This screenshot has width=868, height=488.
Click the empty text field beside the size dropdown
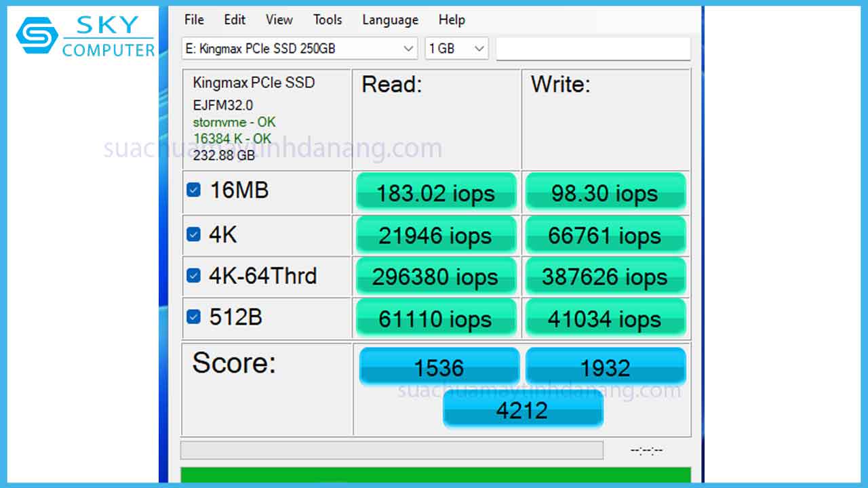click(593, 48)
